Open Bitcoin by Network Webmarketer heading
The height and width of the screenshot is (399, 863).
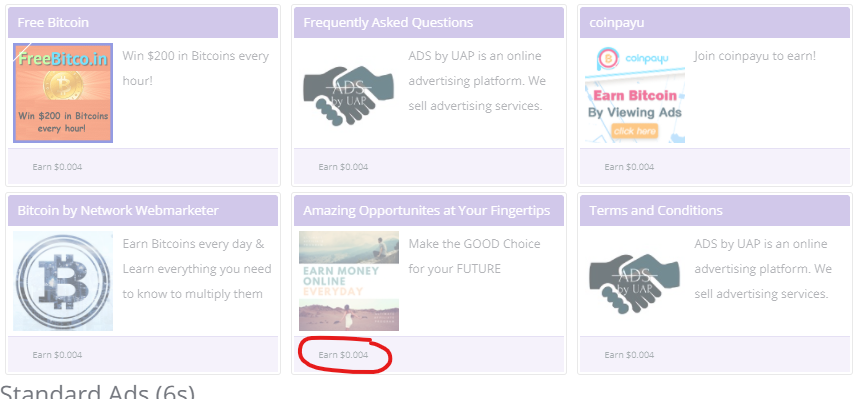(x=118, y=211)
